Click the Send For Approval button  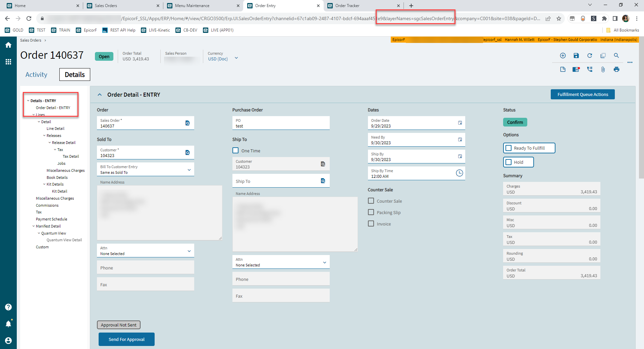(x=126, y=339)
